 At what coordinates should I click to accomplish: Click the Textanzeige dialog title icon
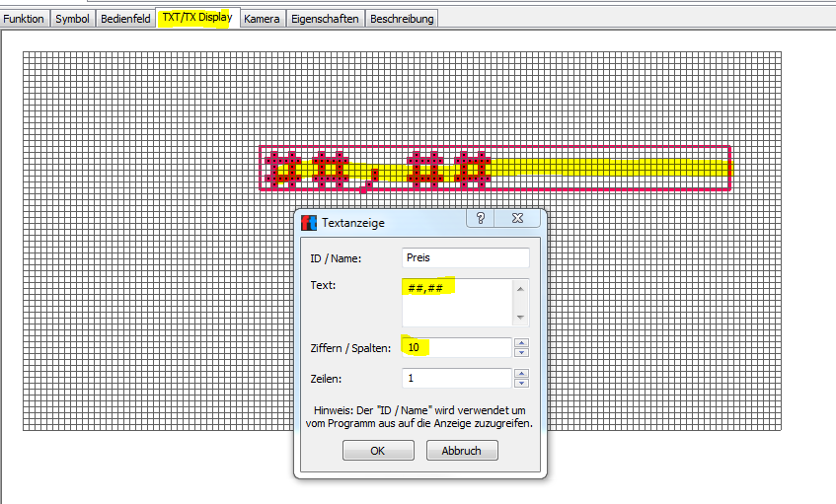(309, 223)
